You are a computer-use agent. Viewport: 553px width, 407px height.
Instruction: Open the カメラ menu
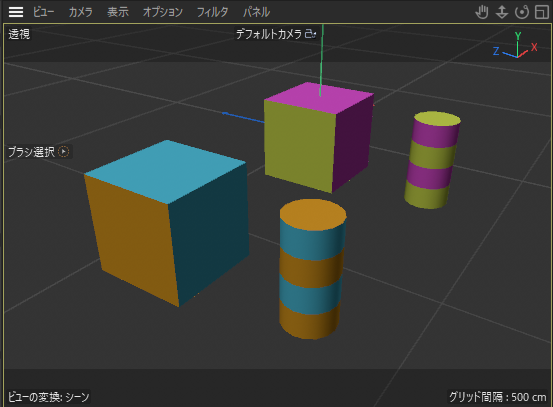[x=81, y=12]
